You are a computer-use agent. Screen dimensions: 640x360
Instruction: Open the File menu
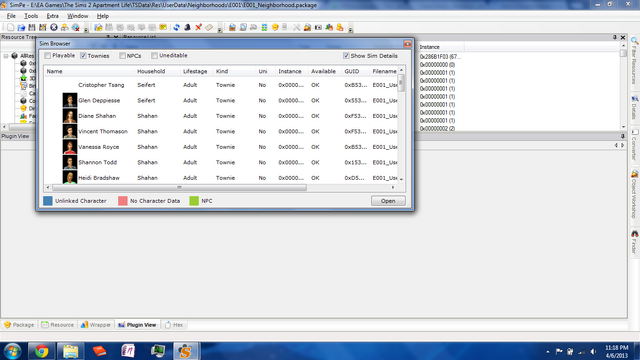coord(11,16)
